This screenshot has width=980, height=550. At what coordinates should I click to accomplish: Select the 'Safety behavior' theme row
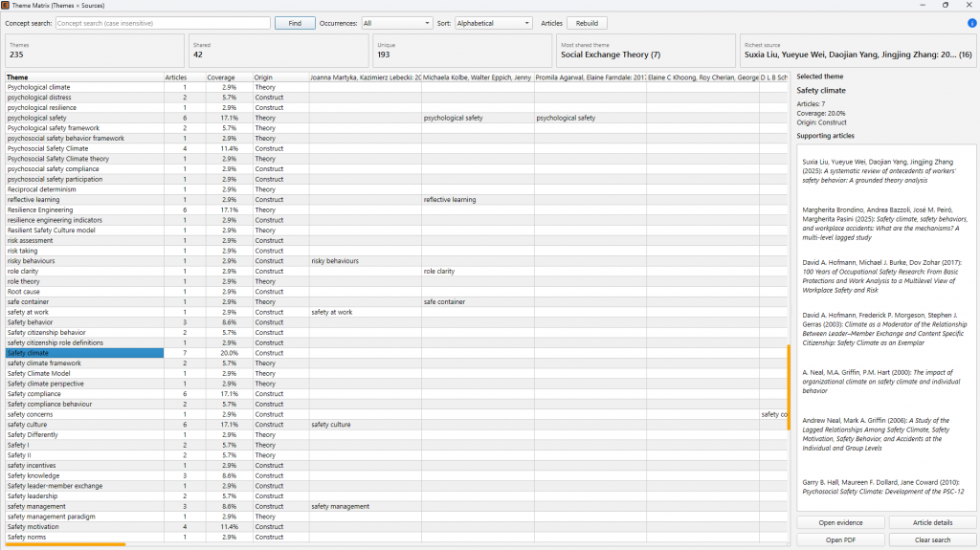[x=84, y=322]
